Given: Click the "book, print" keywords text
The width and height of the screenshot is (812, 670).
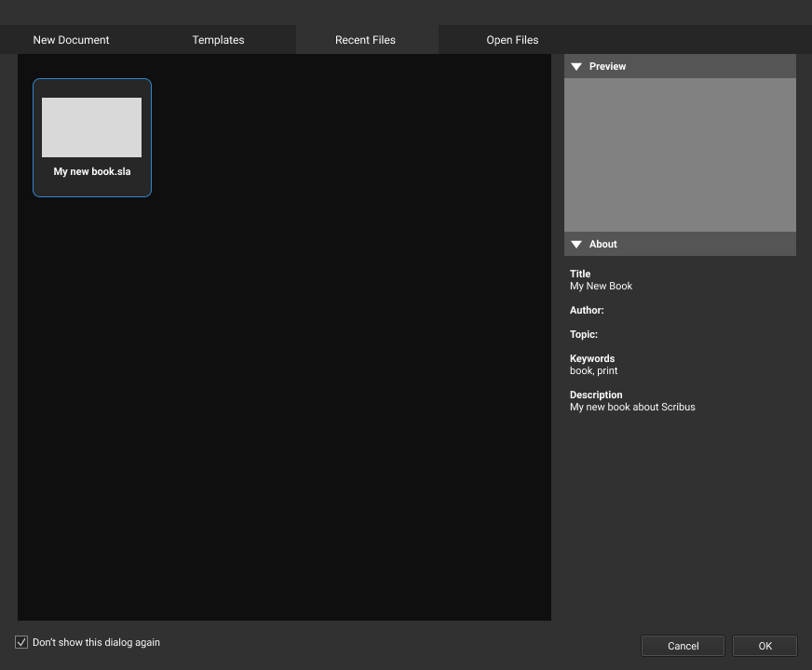Looking at the screenshot, I should [593, 371].
